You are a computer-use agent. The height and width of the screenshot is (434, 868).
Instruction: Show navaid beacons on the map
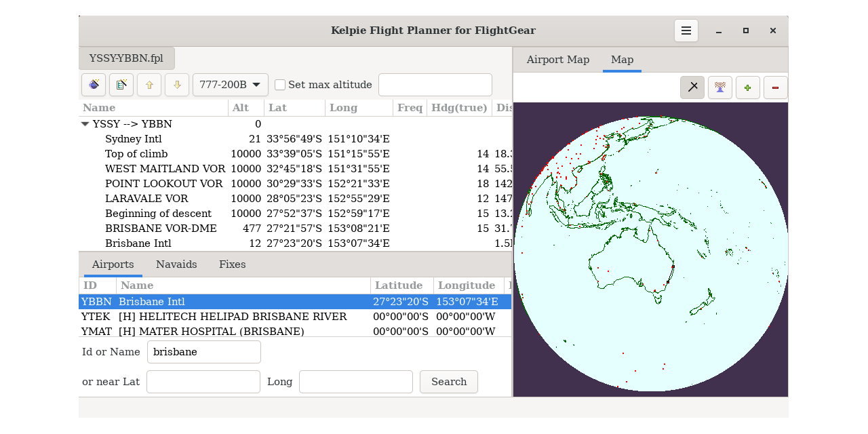coord(720,87)
